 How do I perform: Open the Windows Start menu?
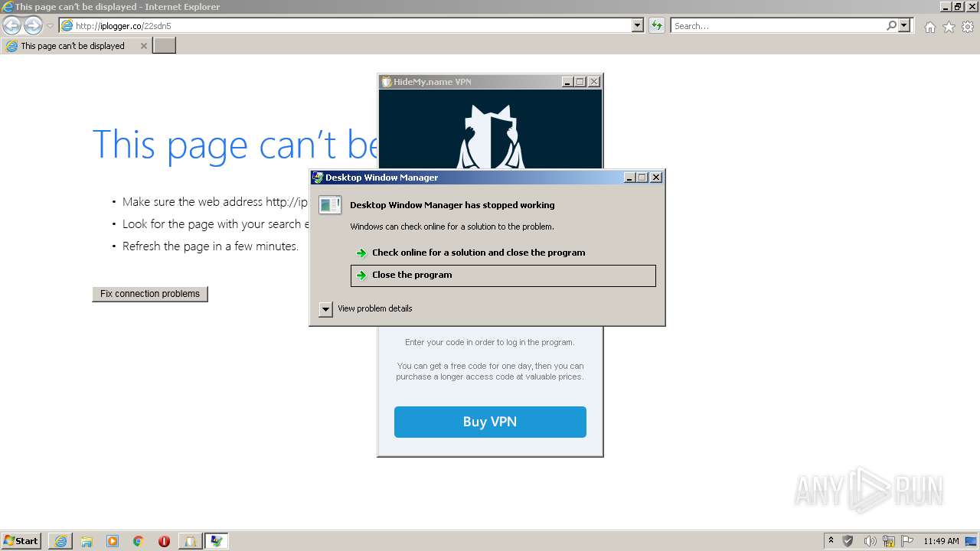coord(21,541)
